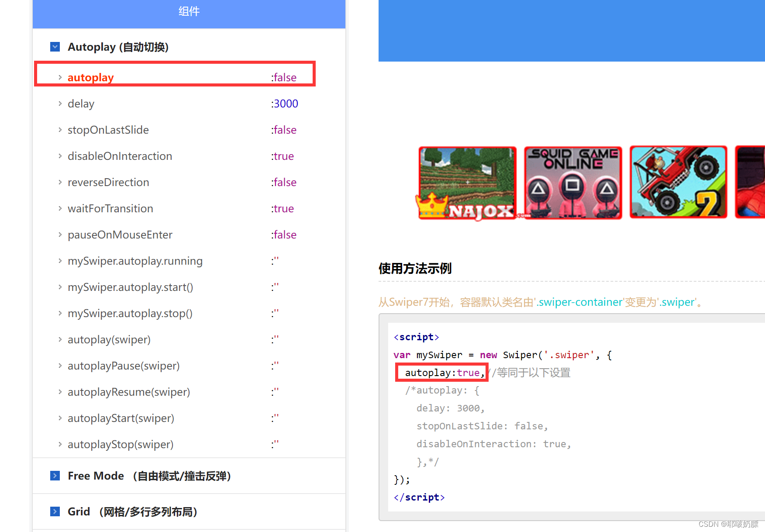765x532 pixels.
Task: Click the 使用方法示例 heading
Action: coord(415,268)
